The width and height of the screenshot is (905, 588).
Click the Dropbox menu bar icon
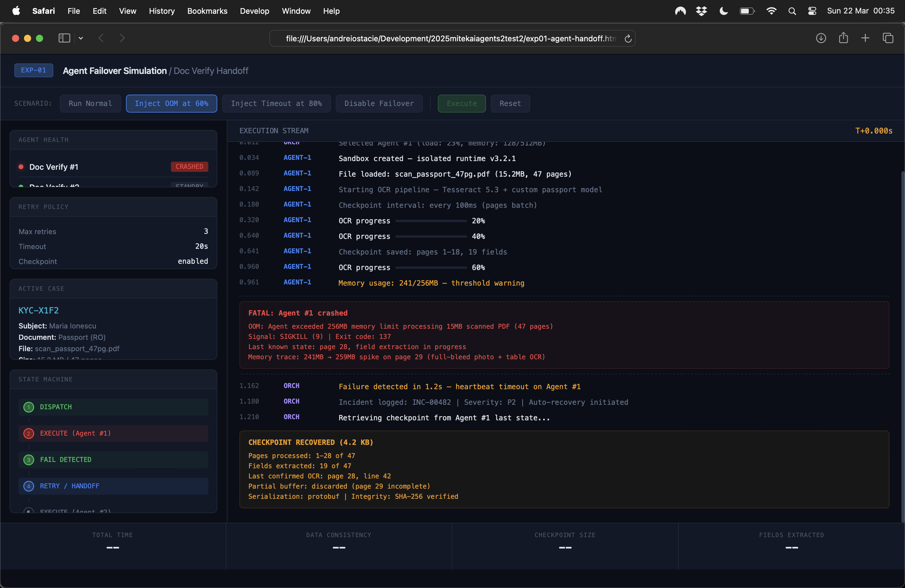(x=701, y=11)
